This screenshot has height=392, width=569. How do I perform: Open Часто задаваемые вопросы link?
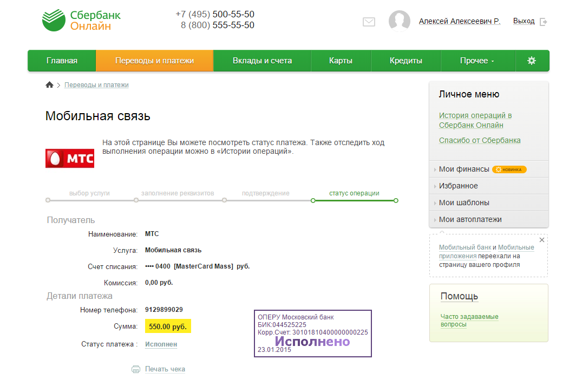click(469, 321)
